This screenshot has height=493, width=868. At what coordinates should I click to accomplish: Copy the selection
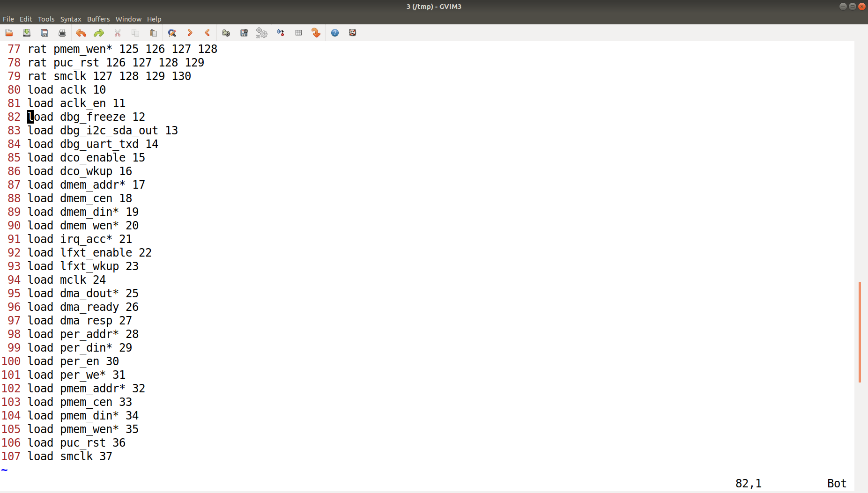[135, 33]
